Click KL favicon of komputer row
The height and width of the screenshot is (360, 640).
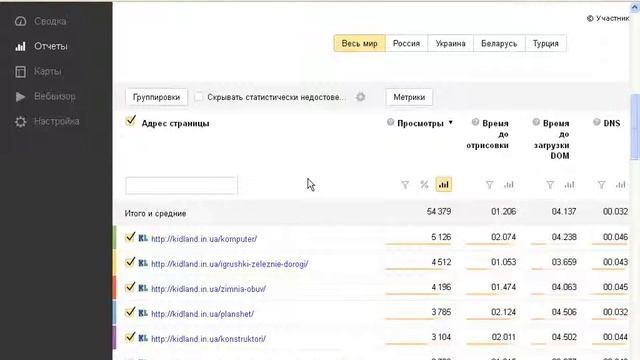tap(143, 238)
